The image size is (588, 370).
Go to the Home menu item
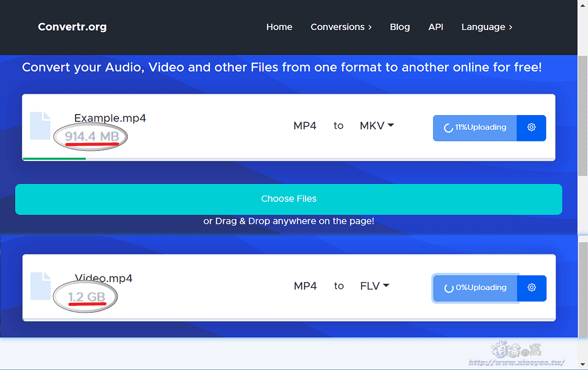279,27
